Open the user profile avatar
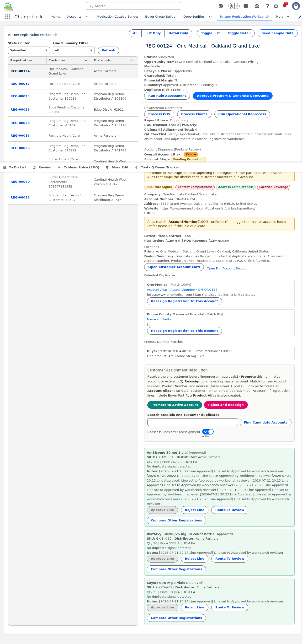Screen dimensions: 302x644 (296, 6)
